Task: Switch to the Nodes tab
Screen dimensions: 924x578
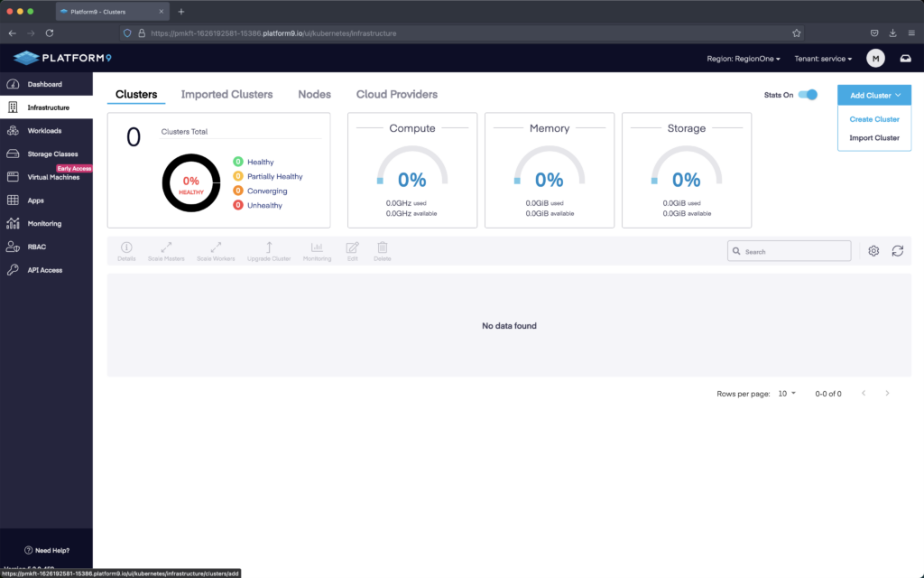Action: pyautogui.click(x=314, y=94)
